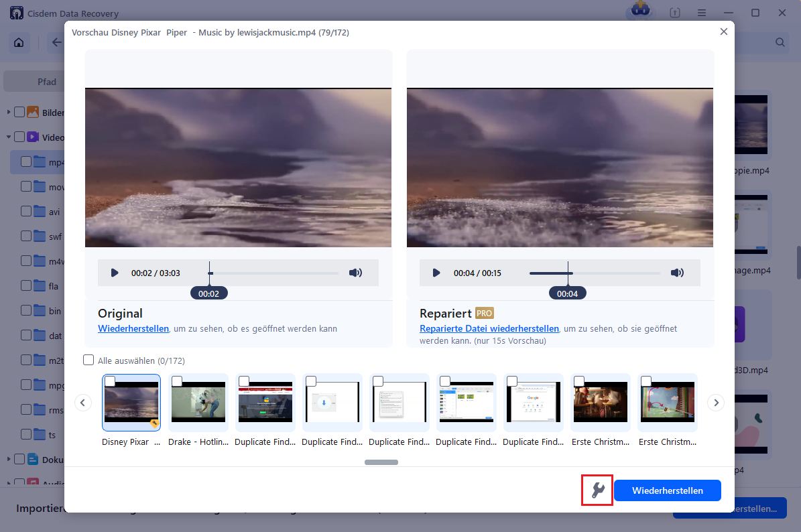Image resolution: width=801 pixels, height=532 pixels.
Task: Click the wrench repair icon
Action: coord(597,490)
